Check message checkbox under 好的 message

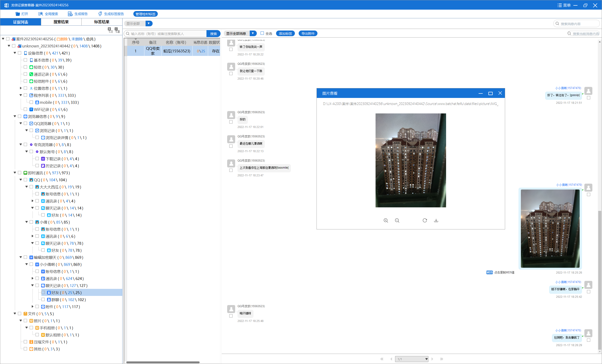pos(231,122)
